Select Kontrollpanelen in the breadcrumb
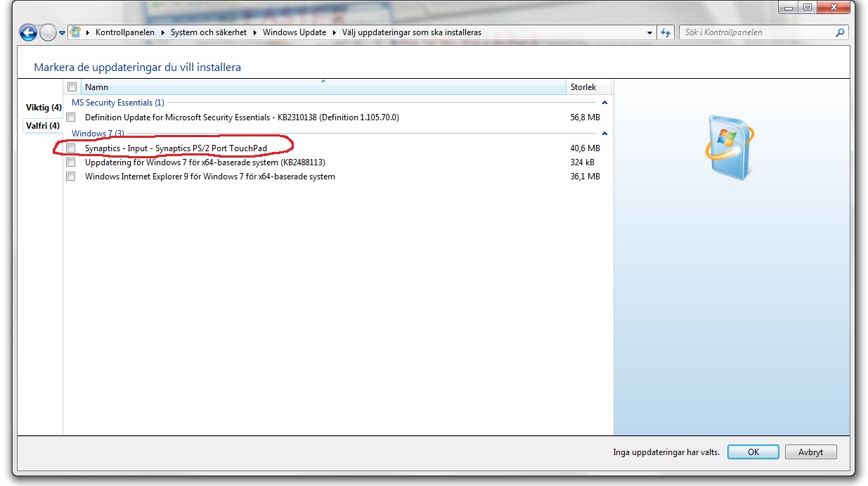 (x=124, y=32)
